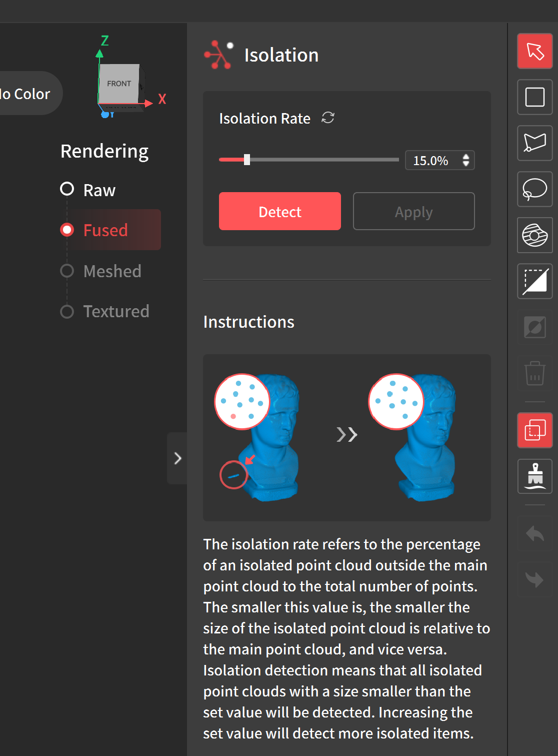The width and height of the screenshot is (558, 756).
Task: Click the 15.0% isolation rate field
Action: (x=431, y=161)
